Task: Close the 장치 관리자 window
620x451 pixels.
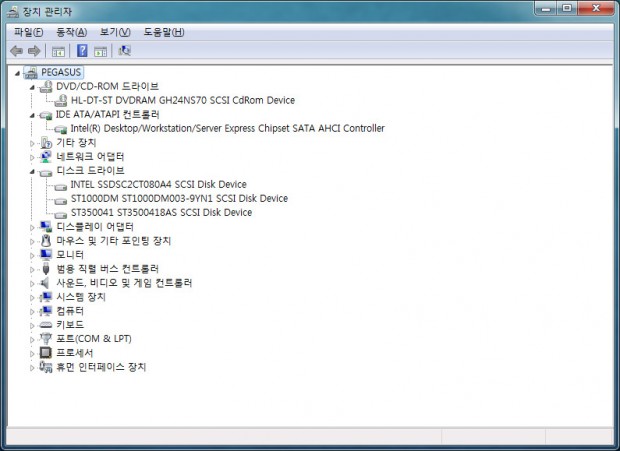Action: click(596, 8)
